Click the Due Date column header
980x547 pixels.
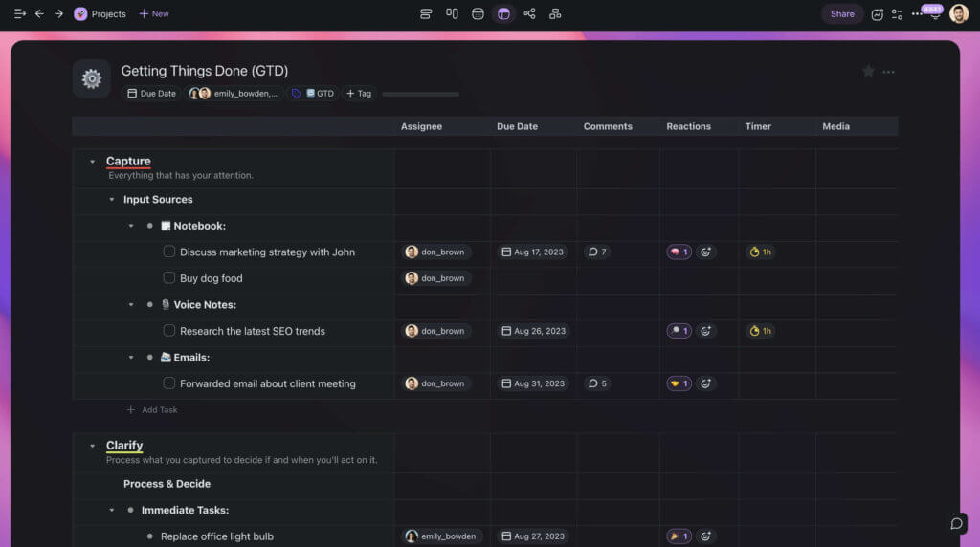tap(517, 126)
